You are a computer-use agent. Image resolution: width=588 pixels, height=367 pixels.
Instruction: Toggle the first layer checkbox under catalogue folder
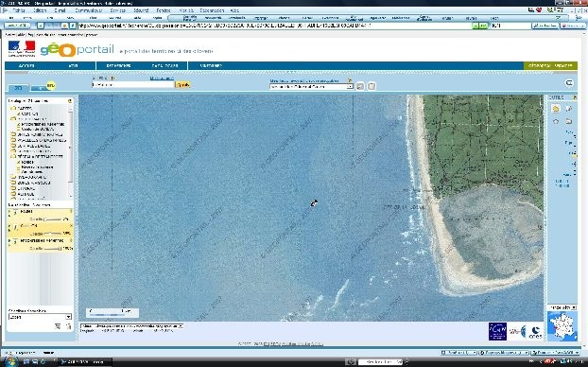pos(18,114)
